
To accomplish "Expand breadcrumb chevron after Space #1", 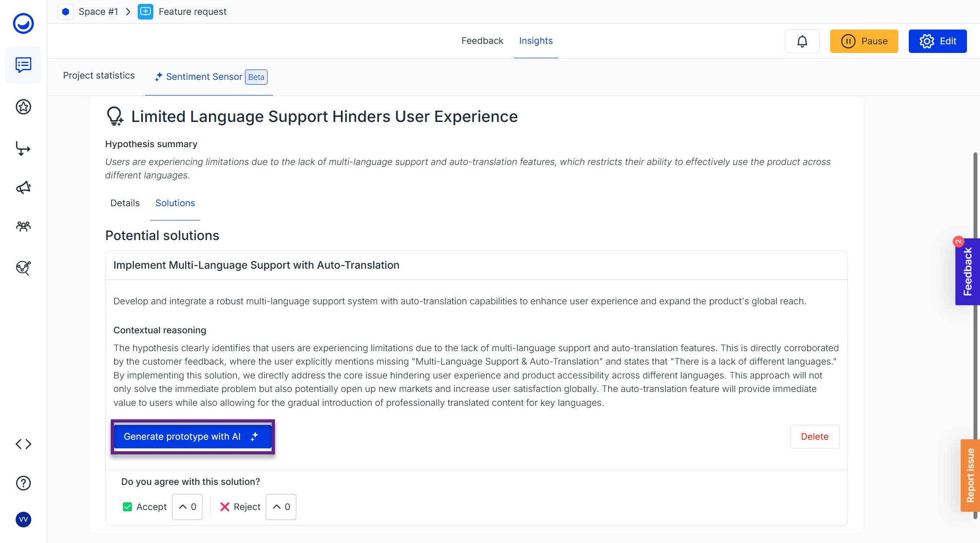I will pyautogui.click(x=128, y=12).
